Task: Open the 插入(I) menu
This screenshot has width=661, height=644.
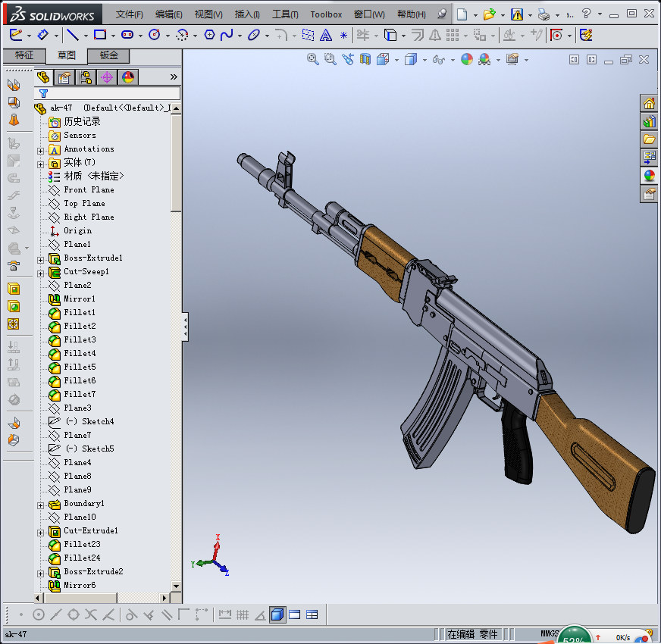Action: tap(247, 14)
